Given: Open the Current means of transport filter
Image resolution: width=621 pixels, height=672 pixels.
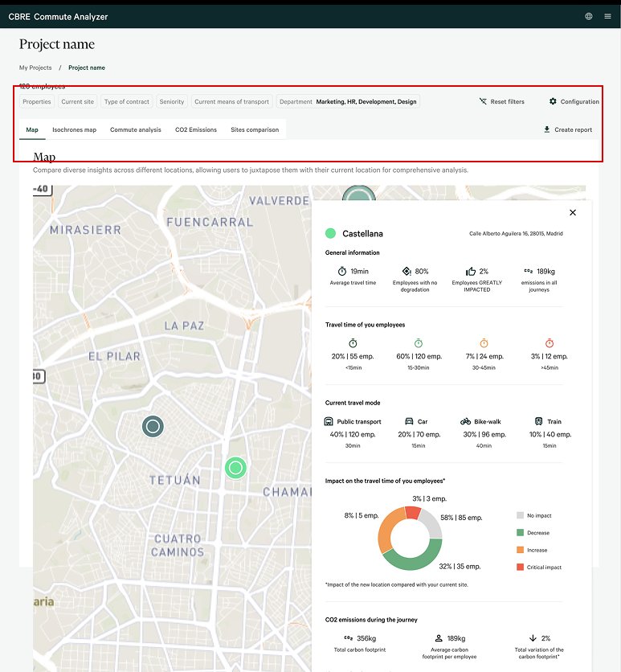Looking at the screenshot, I should 231,101.
